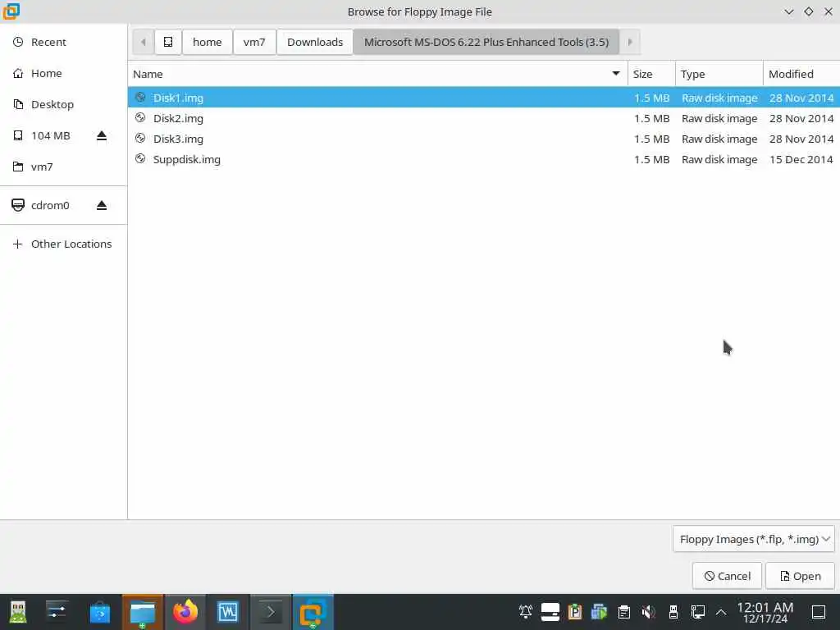The width and height of the screenshot is (840, 630).
Task: Open the cdrom0 drive
Action: [50, 205]
